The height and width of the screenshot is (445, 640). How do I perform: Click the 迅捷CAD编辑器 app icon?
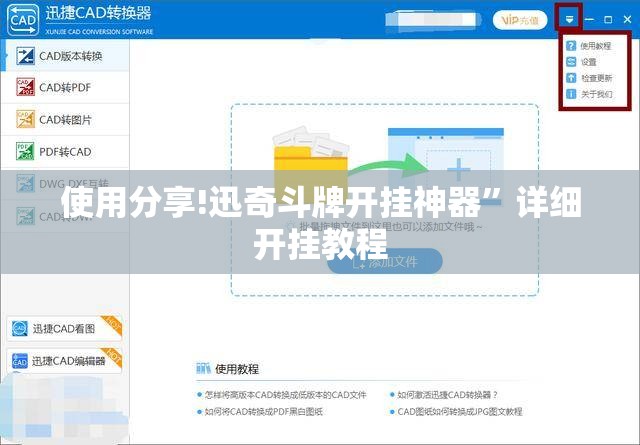pos(20,361)
